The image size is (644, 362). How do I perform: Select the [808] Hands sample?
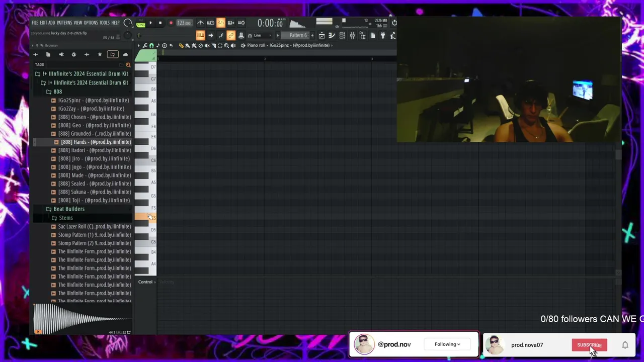96,142
